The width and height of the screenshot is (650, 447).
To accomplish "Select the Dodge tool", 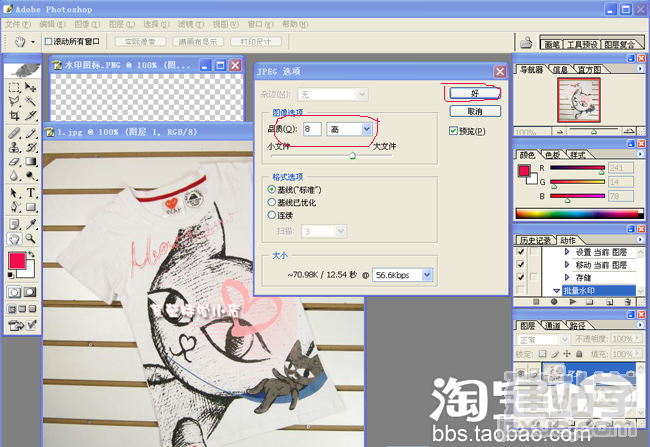I will [x=30, y=176].
